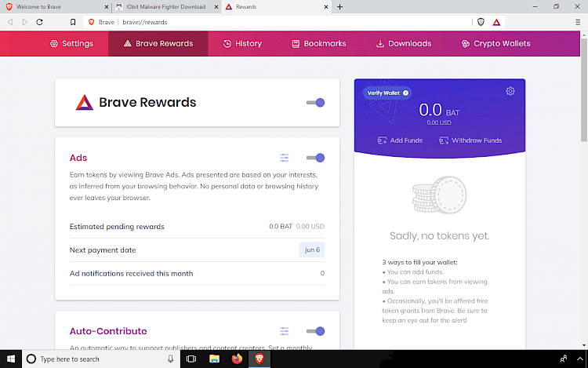This screenshot has width=588, height=368.
Task: Click the Estimated pending rewards row label
Action: tap(117, 227)
